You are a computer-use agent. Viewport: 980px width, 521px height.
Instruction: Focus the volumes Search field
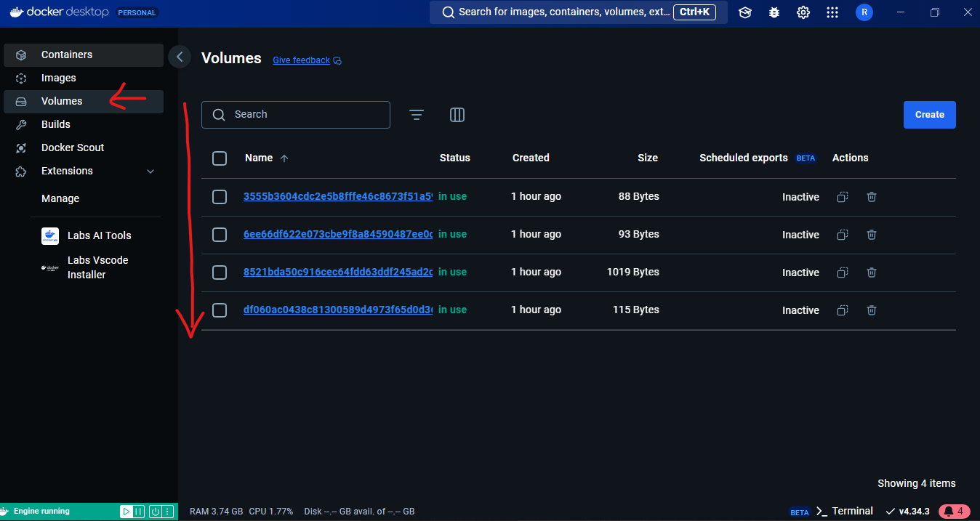pos(305,115)
